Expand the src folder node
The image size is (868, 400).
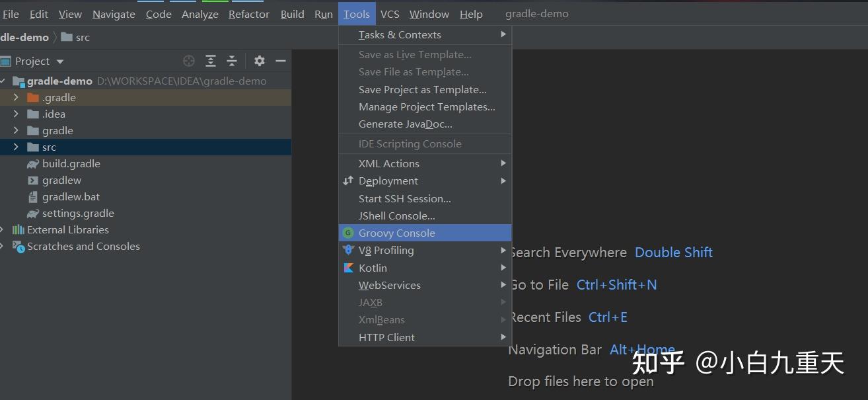point(16,147)
